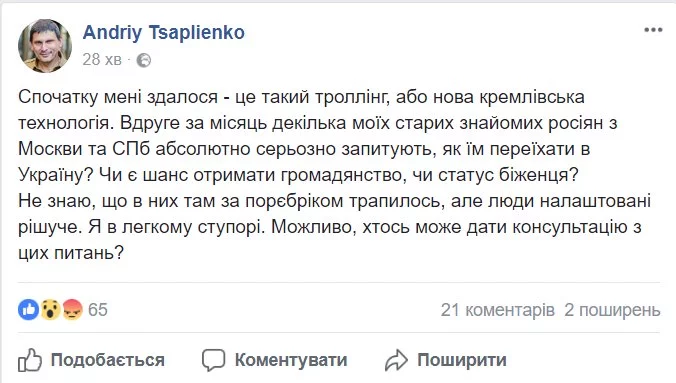Click the share arrow icon
Screen dimensions: 676x383
396,361
